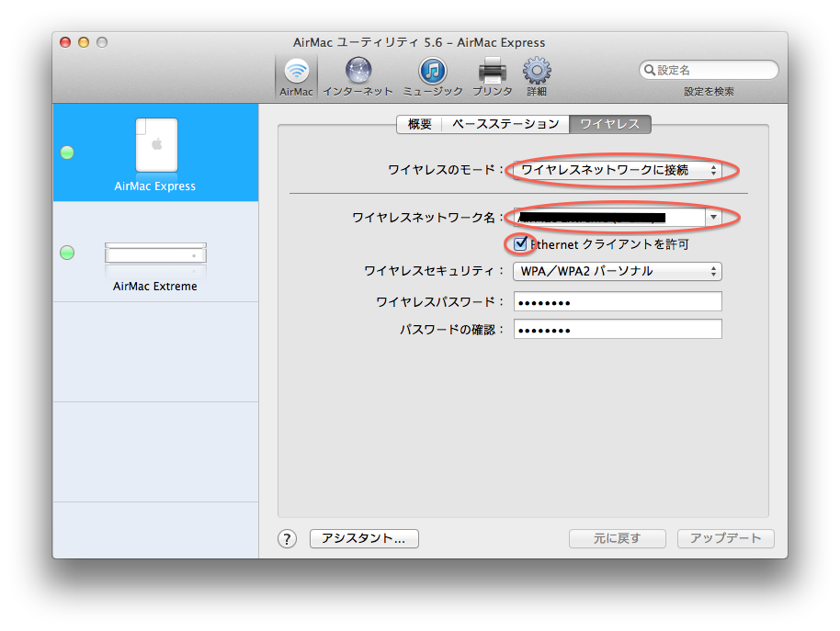Select the AirMac Express device
The image size is (840, 631).
click(155, 153)
